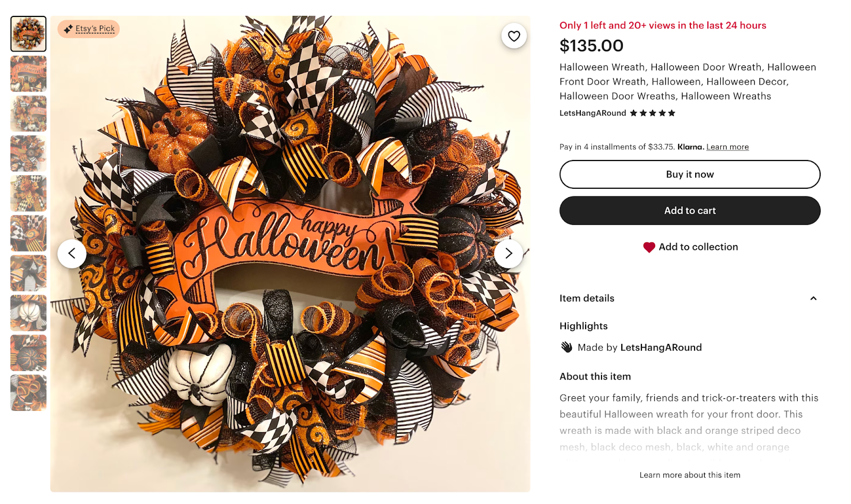The height and width of the screenshot is (504, 851).
Task: View the Happy Halloween banner thumbnail
Action: coord(28,74)
